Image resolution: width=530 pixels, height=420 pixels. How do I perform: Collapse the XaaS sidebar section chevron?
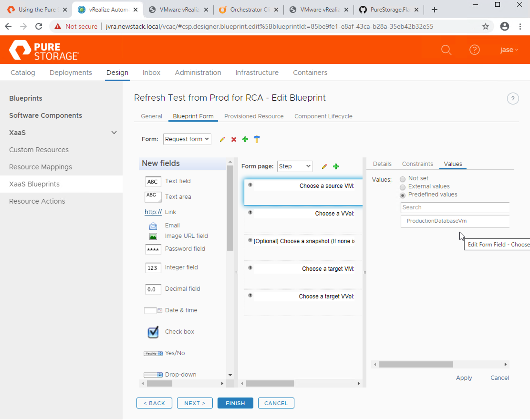(114, 133)
